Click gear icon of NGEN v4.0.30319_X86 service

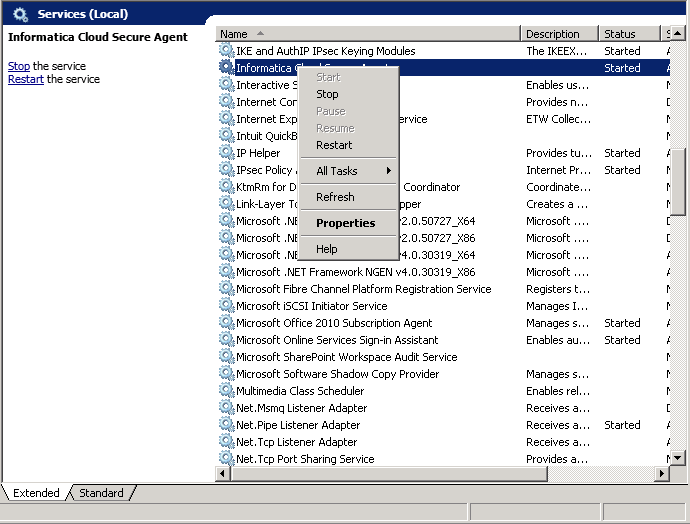pyautogui.click(x=226, y=271)
